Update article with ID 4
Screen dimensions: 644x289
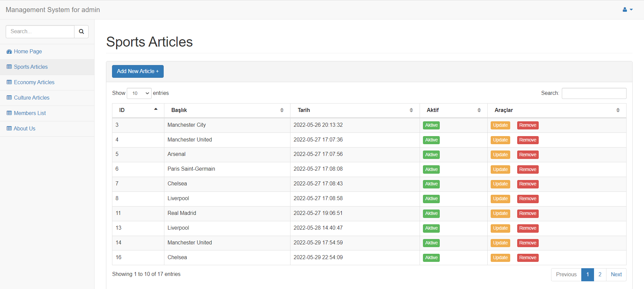pos(500,140)
